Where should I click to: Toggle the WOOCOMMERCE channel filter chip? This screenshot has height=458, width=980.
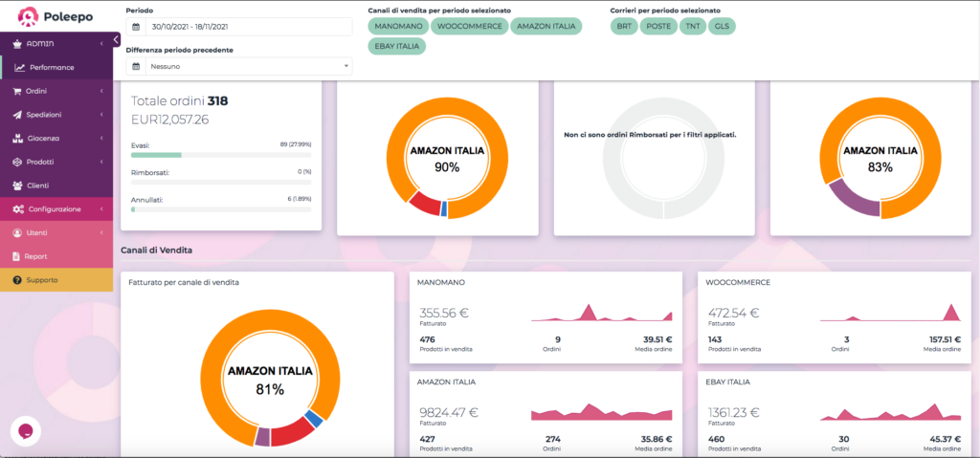click(x=469, y=26)
